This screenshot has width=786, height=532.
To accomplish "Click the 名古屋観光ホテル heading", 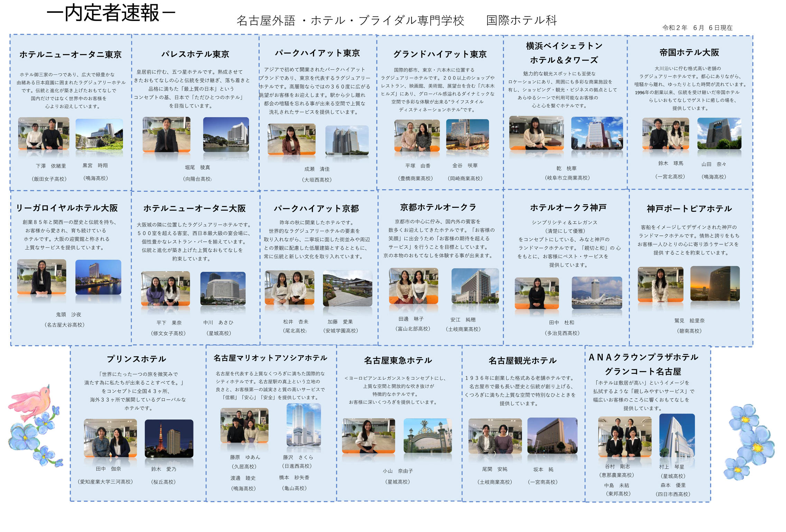I will [522, 361].
